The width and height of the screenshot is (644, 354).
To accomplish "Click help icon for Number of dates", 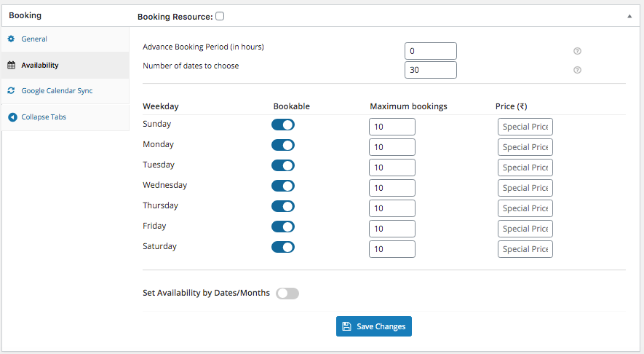I will point(578,70).
